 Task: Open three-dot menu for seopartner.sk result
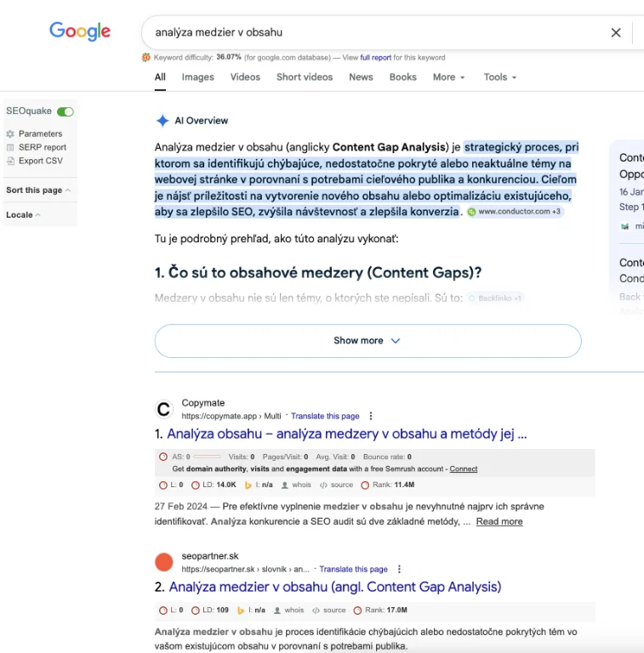[399, 569]
